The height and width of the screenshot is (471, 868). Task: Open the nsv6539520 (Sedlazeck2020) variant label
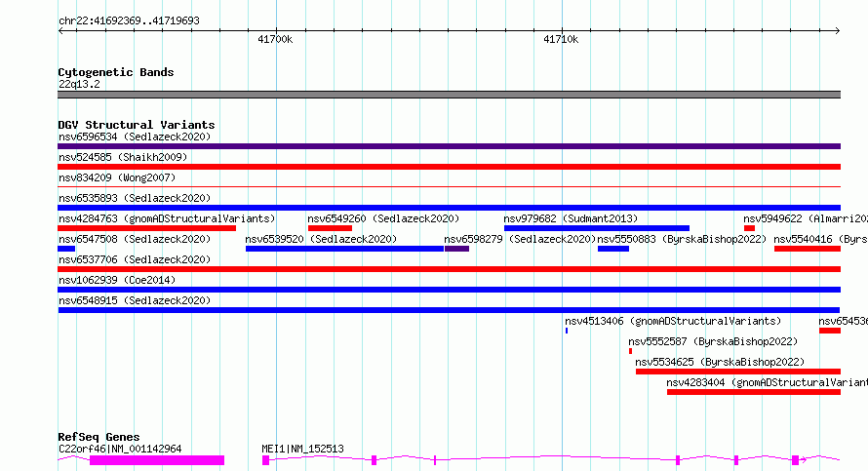pos(321,239)
